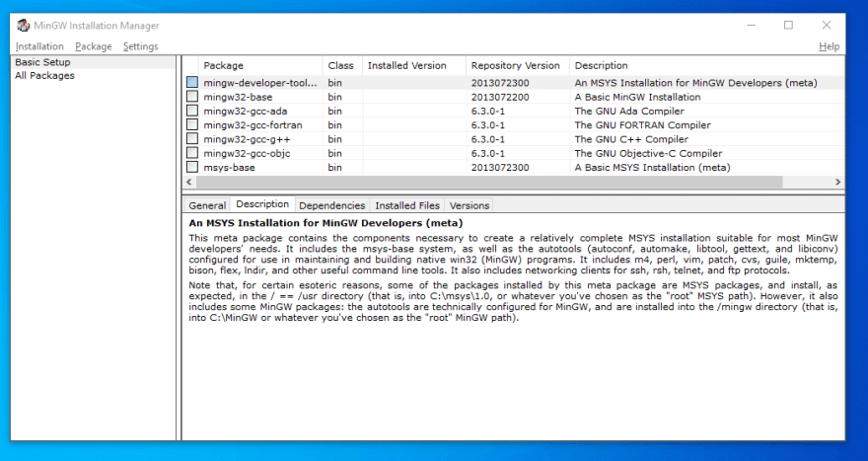Maximize the MinGW Installation Manager window
This screenshot has width=868, height=461.
click(788, 25)
